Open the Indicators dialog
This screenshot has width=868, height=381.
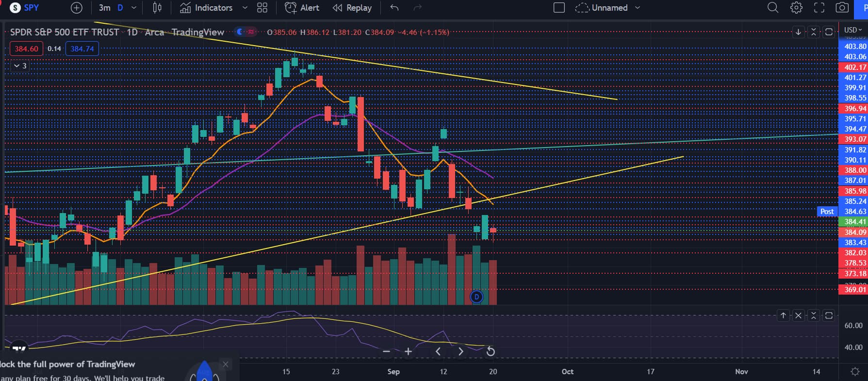coord(206,8)
